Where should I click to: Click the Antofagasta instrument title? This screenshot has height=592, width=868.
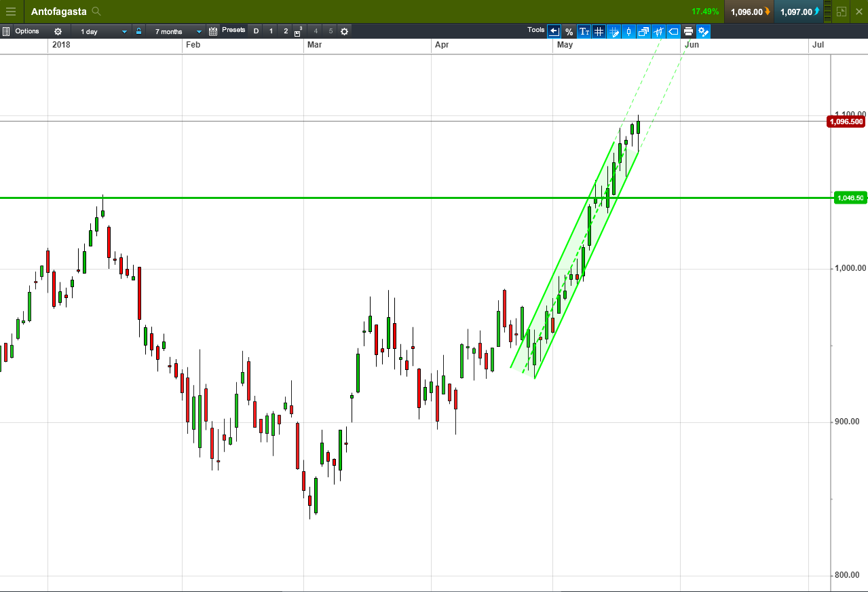coord(58,12)
